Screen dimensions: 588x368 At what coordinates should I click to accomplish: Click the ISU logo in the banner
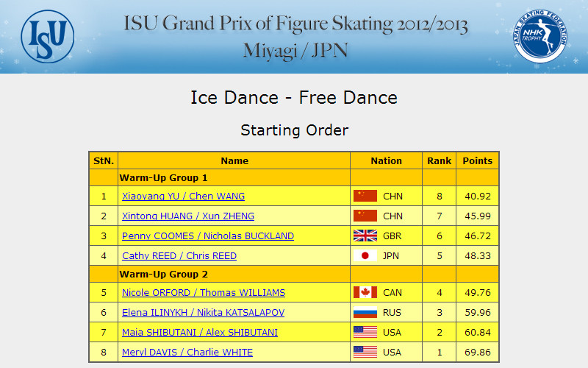click(48, 36)
